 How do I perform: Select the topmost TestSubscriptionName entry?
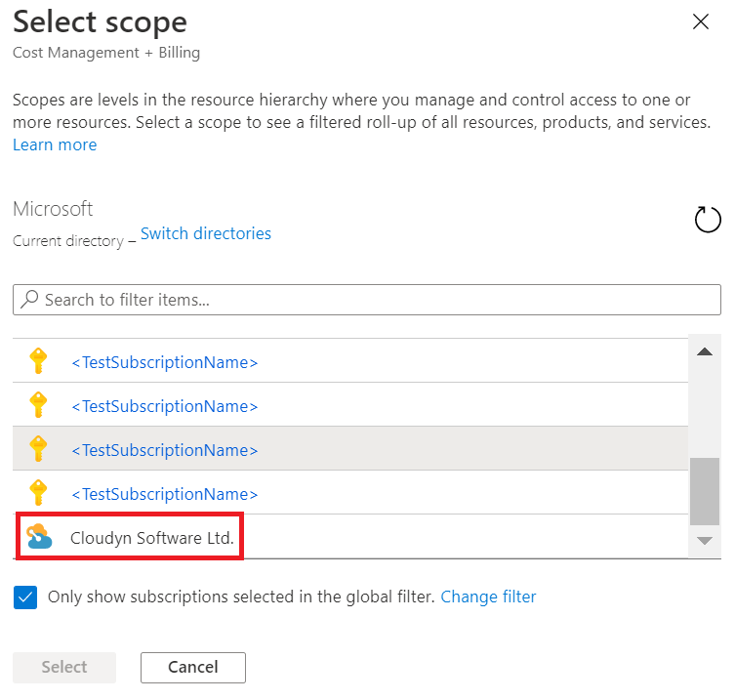tap(165, 362)
